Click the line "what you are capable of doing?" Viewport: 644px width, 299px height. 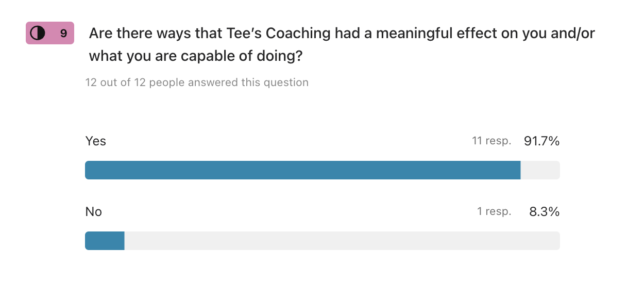click(x=196, y=56)
